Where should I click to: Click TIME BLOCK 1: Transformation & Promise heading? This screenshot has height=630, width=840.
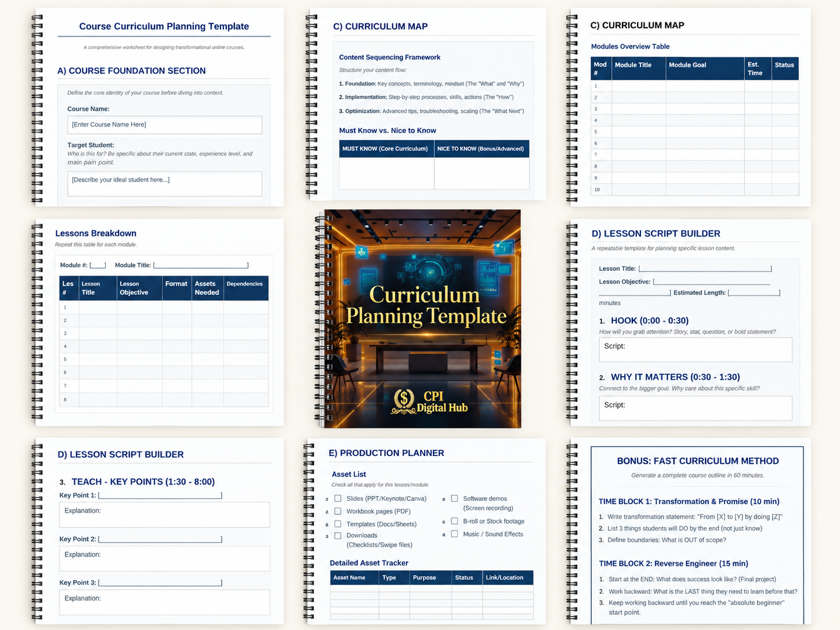click(x=689, y=501)
